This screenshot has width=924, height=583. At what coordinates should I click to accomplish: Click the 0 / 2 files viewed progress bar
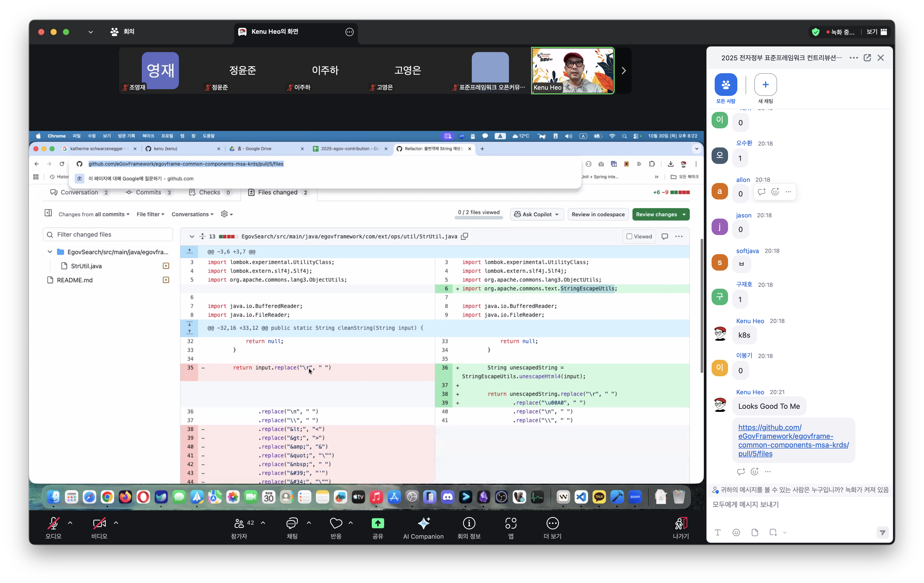click(478, 218)
